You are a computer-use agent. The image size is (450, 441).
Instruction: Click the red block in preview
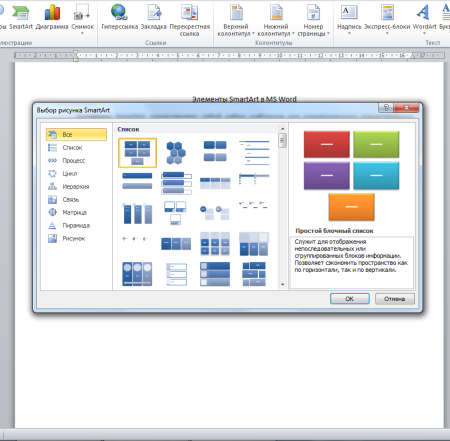pyautogui.click(x=327, y=144)
